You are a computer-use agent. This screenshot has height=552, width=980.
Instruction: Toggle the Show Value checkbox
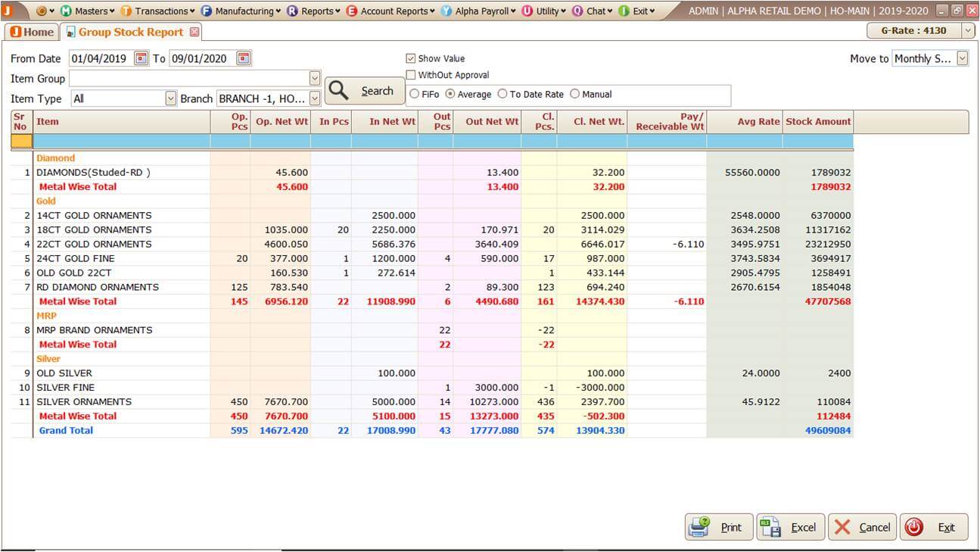click(x=411, y=58)
